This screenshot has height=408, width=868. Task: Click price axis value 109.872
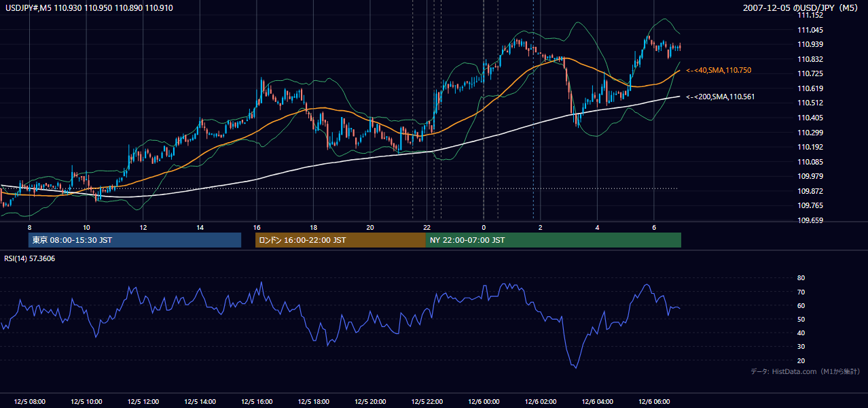[x=810, y=191]
